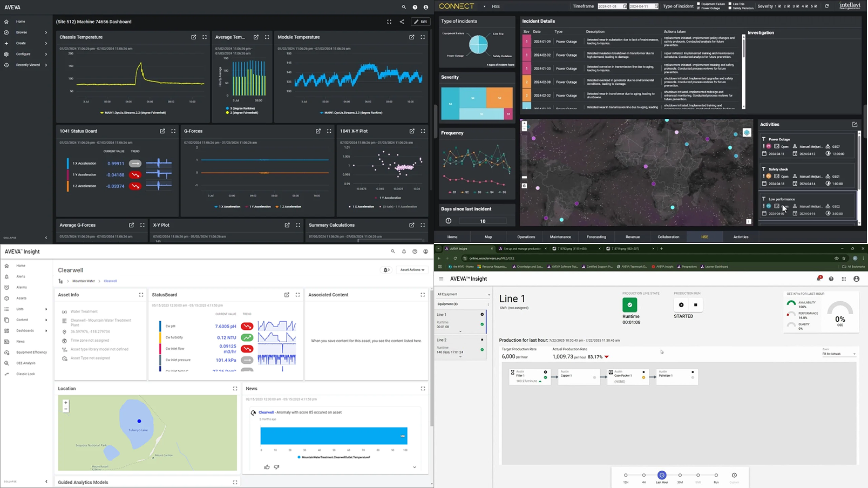Toggle the Equipment Failure incident checkbox
Image resolution: width=868 pixels, height=488 pixels.
point(699,4)
